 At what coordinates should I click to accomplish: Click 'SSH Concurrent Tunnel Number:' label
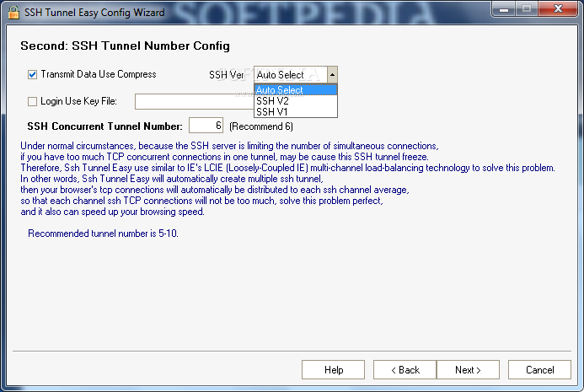pyautogui.click(x=105, y=126)
